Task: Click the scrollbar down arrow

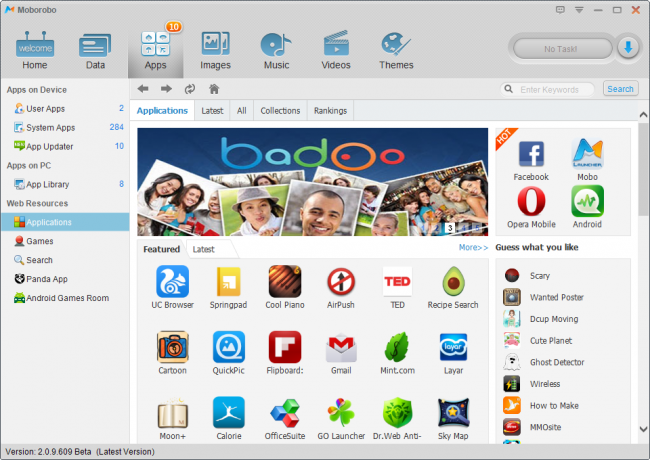Action: point(643,429)
